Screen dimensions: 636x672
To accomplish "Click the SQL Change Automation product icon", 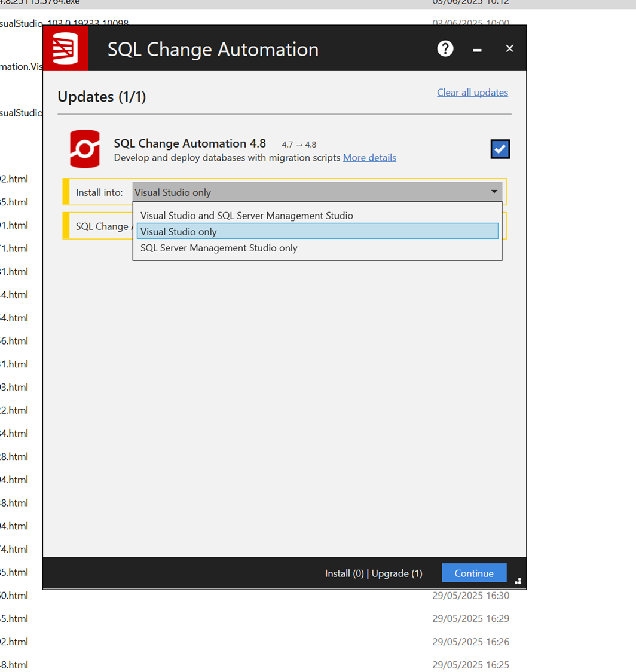I will pyautogui.click(x=85, y=149).
